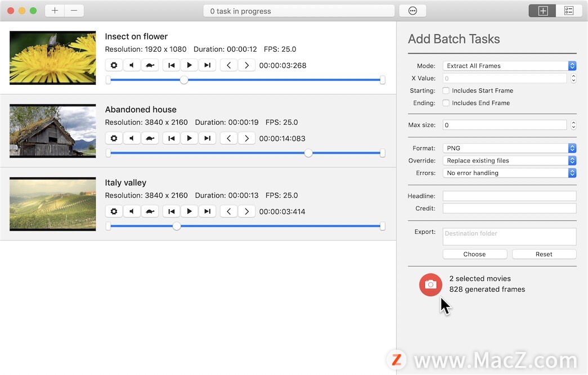Toggle slow motion turtle for Italy valley
The height and width of the screenshot is (375, 588).
click(x=150, y=211)
